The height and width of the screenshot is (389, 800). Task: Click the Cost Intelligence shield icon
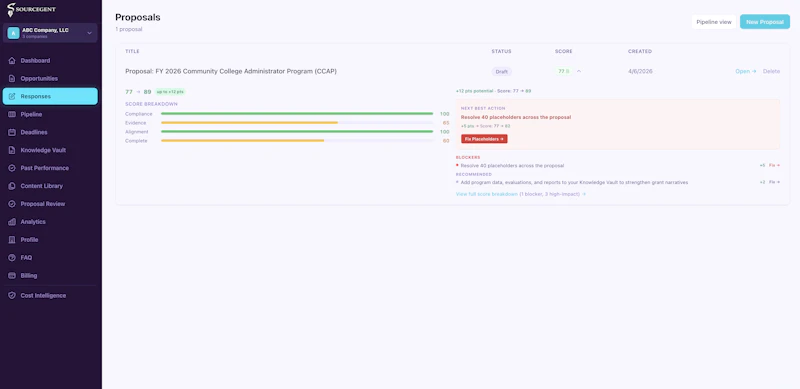(x=12, y=296)
